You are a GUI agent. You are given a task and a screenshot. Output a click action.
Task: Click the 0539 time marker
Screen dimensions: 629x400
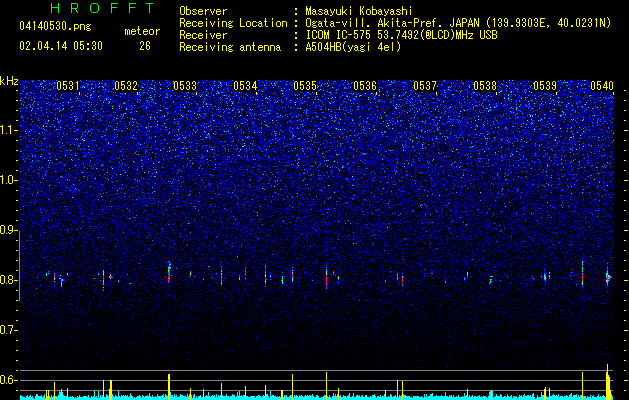tap(545, 86)
